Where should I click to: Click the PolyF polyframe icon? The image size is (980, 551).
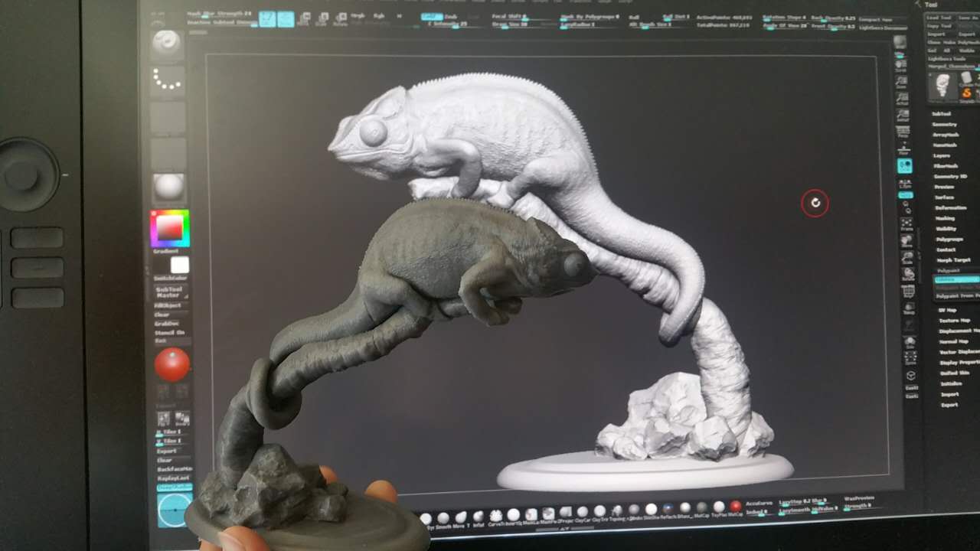pos(909,292)
